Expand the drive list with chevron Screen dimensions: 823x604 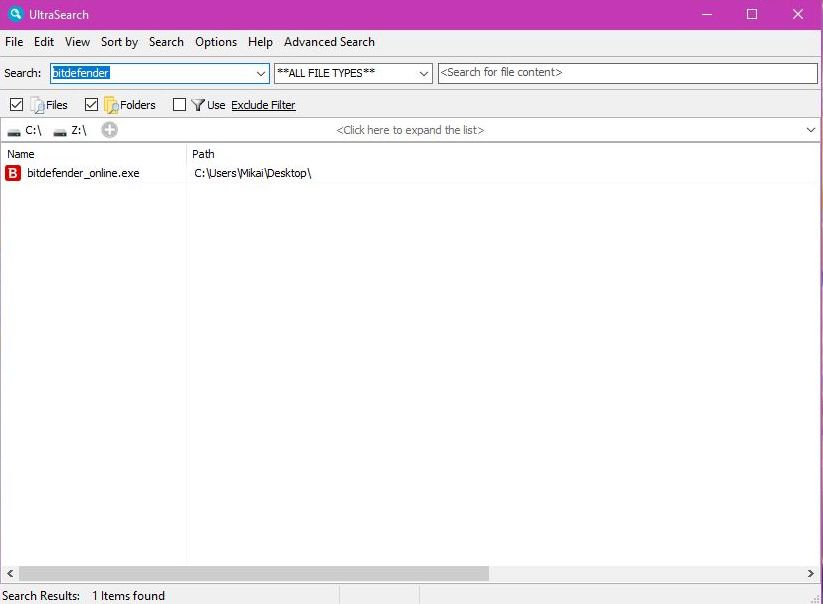[810, 130]
